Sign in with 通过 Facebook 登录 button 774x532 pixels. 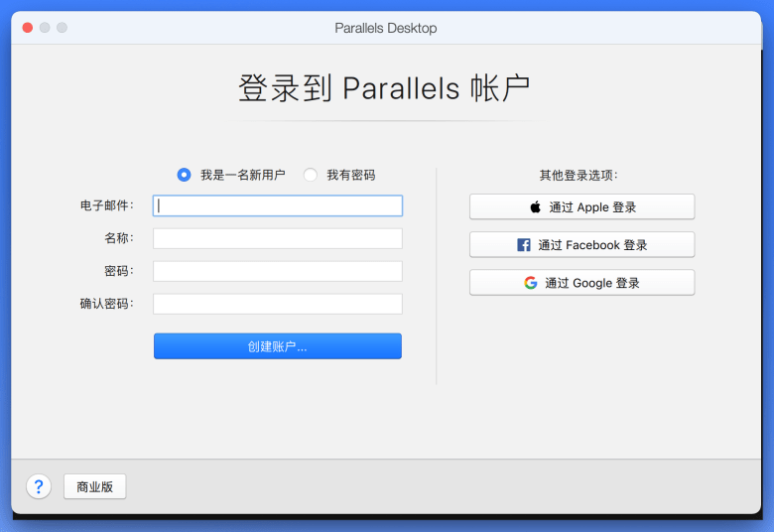click(581, 245)
